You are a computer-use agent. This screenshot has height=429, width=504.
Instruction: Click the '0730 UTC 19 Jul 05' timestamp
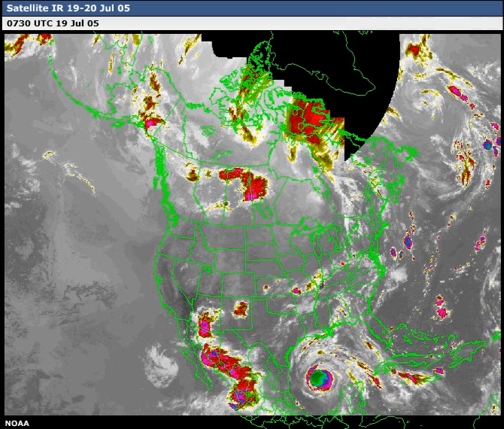(53, 23)
